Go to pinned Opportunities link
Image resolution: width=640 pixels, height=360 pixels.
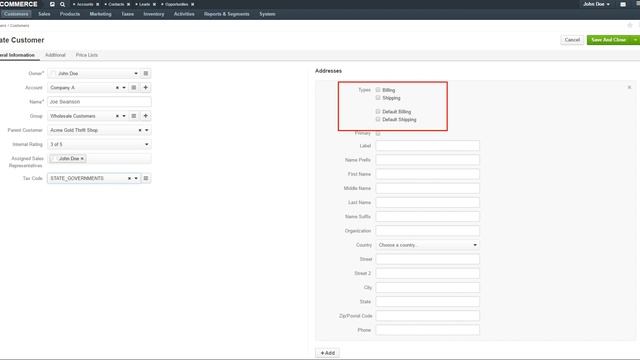[176, 4]
